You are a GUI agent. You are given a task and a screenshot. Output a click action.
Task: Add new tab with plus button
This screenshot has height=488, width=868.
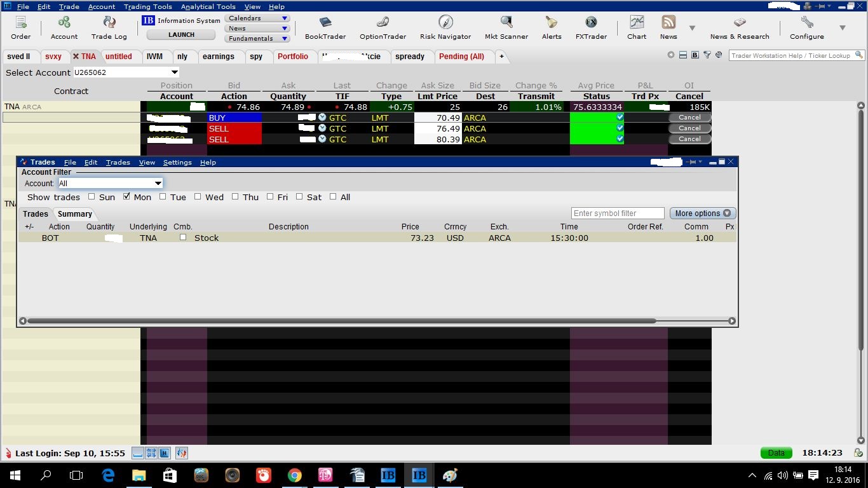(501, 57)
